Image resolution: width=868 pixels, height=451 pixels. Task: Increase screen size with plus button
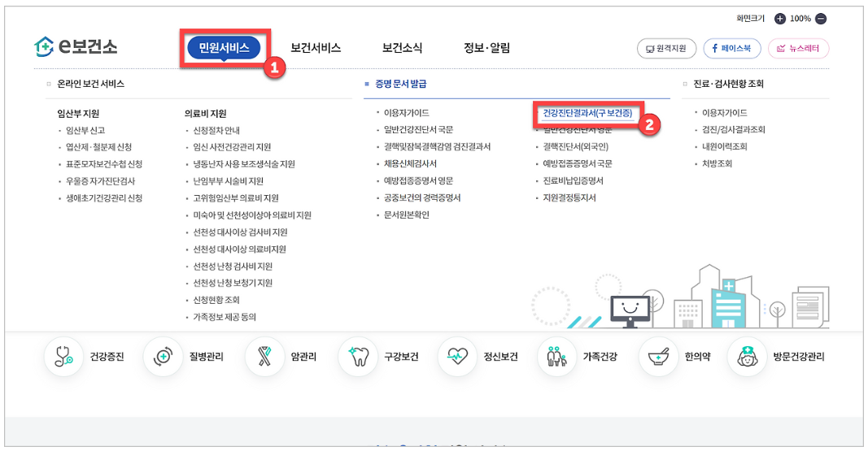[x=780, y=19]
